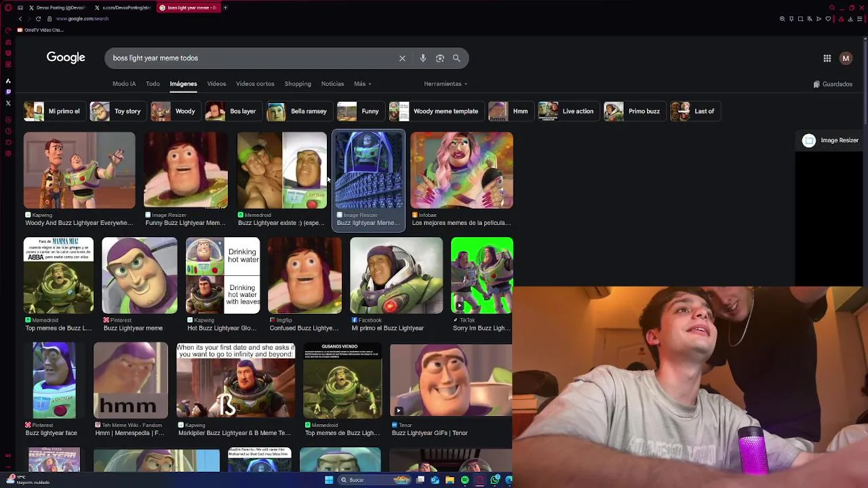Go back using the browser back arrow
868x488 pixels.
(x=20, y=19)
